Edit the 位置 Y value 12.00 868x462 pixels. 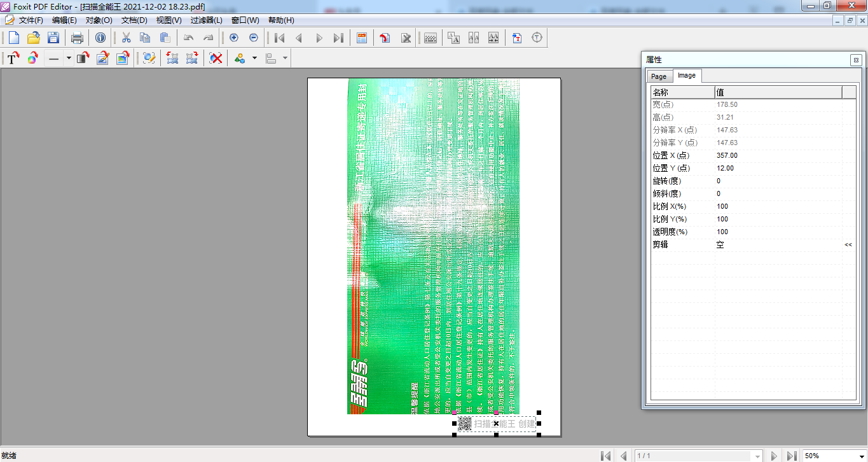pyautogui.click(x=778, y=168)
